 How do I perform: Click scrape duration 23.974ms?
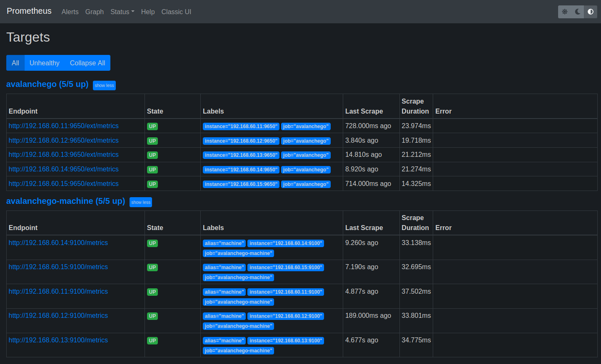click(416, 126)
